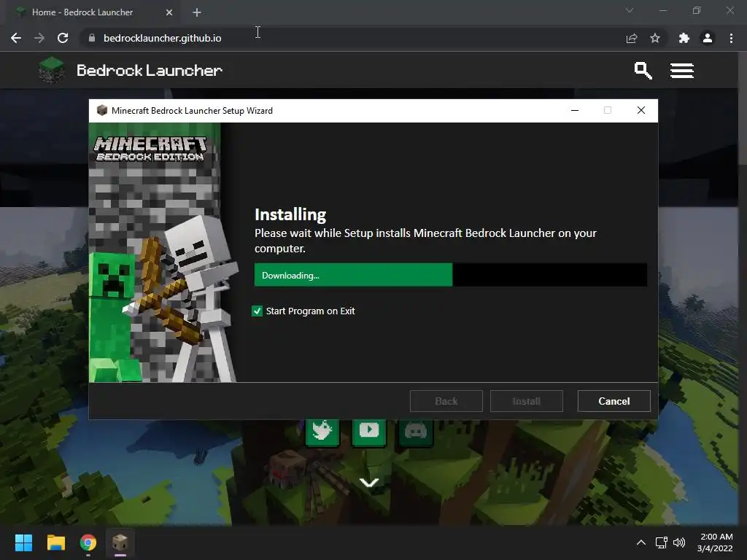Screen dimensions: 747x560
Task: Open a new browser tab
Action: click(x=197, y=12)
